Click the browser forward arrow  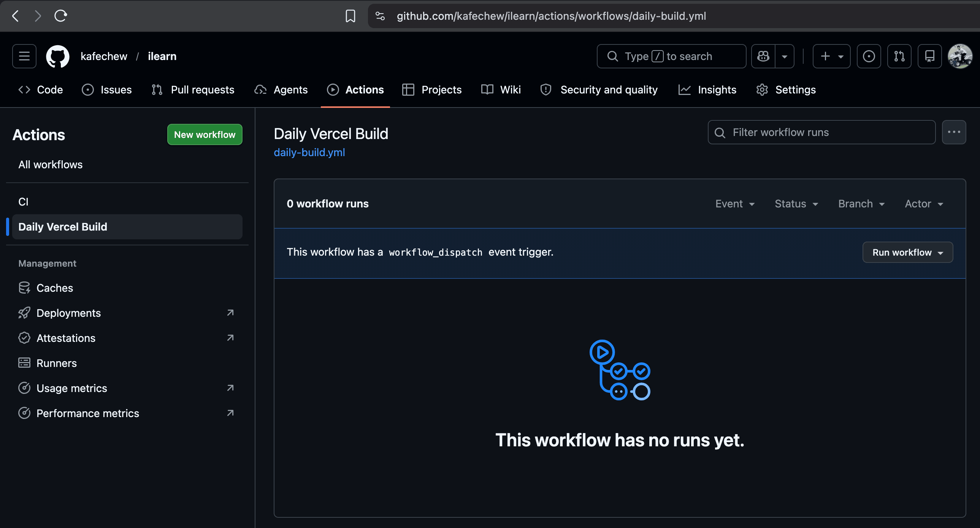[x=38, y=16]
